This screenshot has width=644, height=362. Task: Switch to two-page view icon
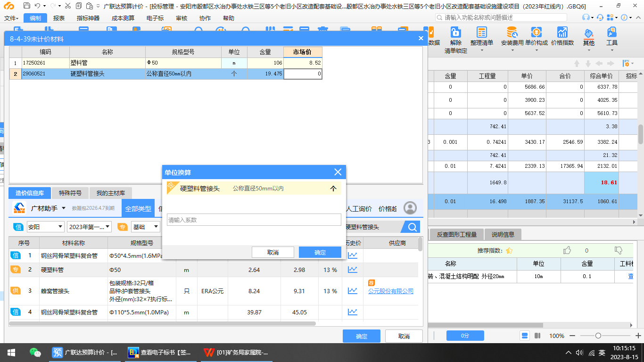pos(537,336)
